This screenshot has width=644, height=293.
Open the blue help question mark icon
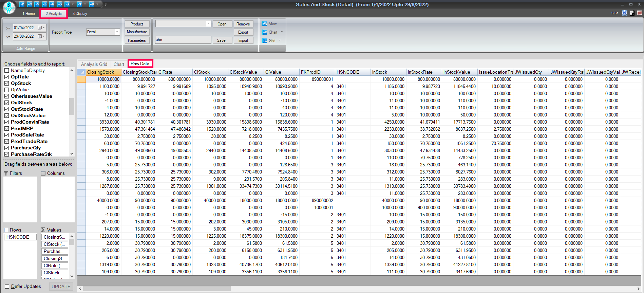pos(624,13)
